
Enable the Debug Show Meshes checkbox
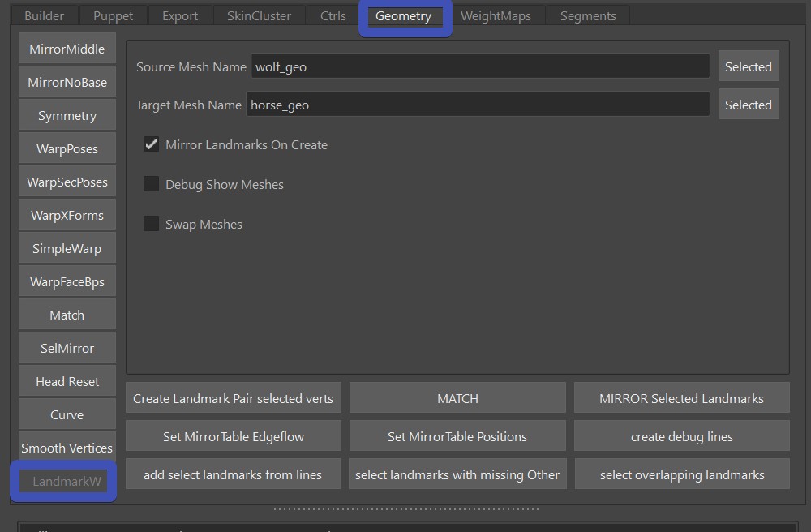(152, 184)
